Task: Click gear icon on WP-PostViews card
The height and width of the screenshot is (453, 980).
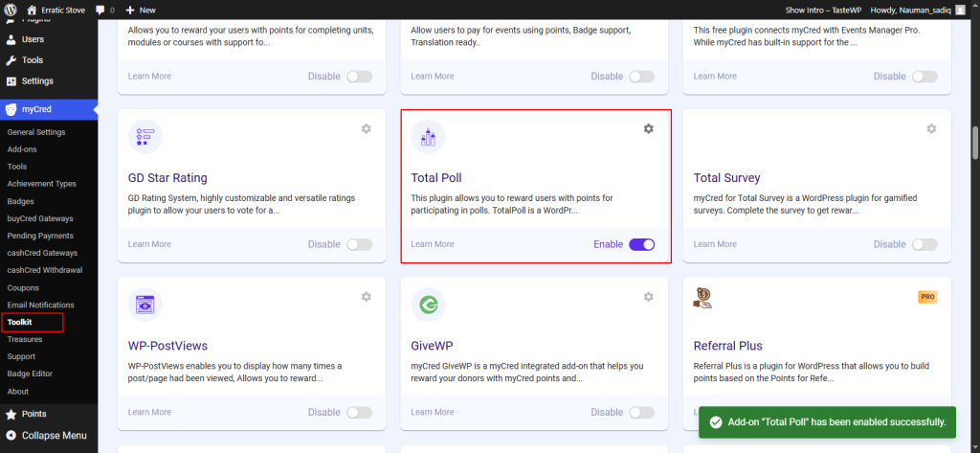Action: 366,297
